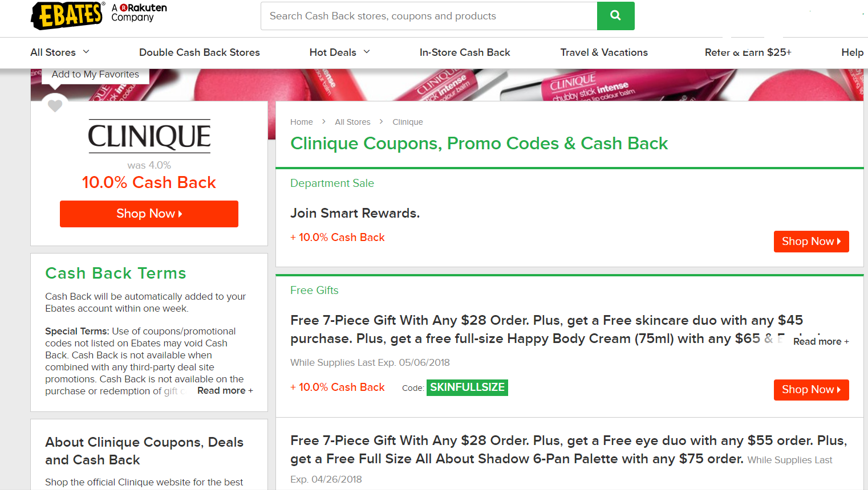The width and height of the screenshot is (868, 490).
Task: Click Shop Now for SKINFULLSIZE offer
Action: coord(811,390)
